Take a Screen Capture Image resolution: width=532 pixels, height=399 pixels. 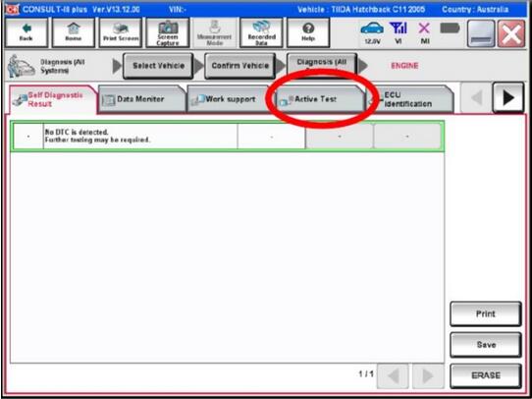pos(168,32)
